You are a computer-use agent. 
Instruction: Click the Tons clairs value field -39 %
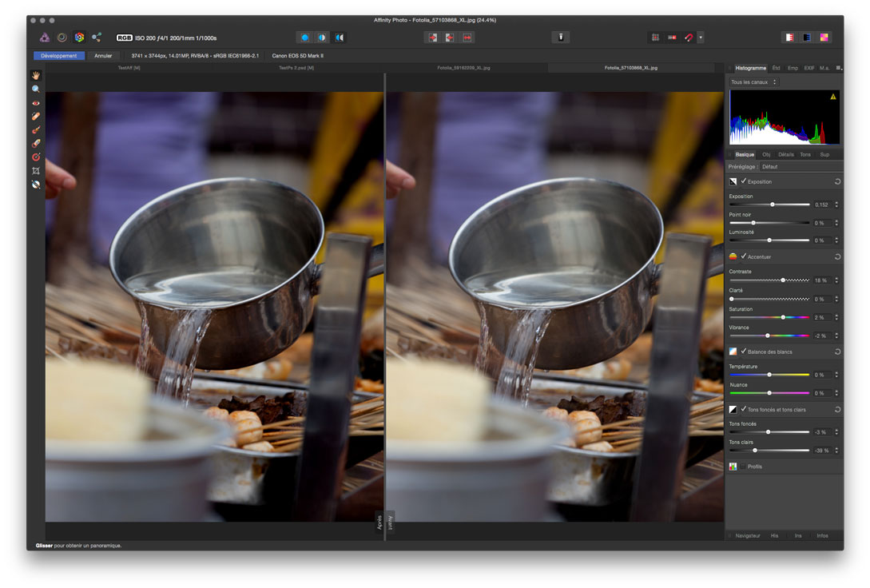coord(822,451)
